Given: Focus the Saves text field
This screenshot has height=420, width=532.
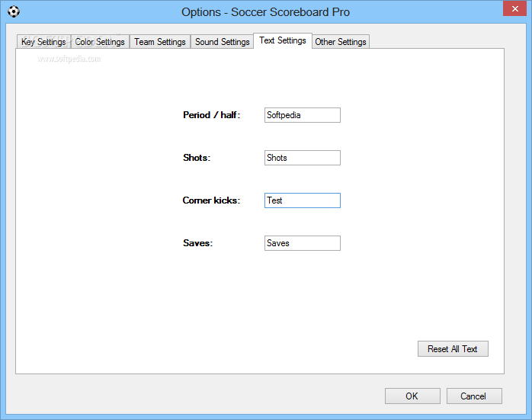Looking at the screenshot, I should coord(303,243).
